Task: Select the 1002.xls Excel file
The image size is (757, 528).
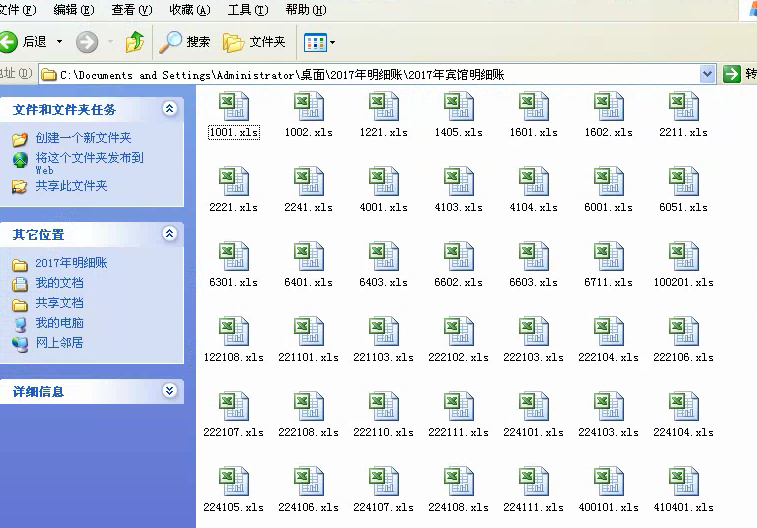Action: [309, 106]
